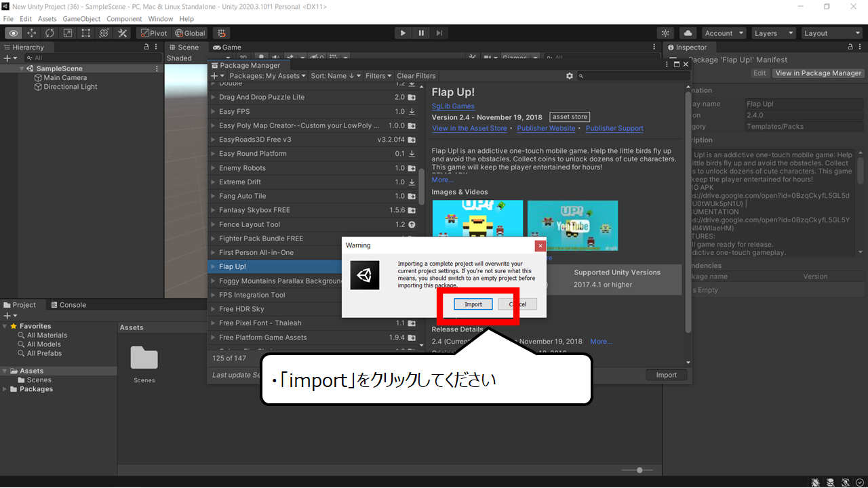Click Import in the Warning dialog
This screenshot has width=868, height=488.
(x=473, y=304)
